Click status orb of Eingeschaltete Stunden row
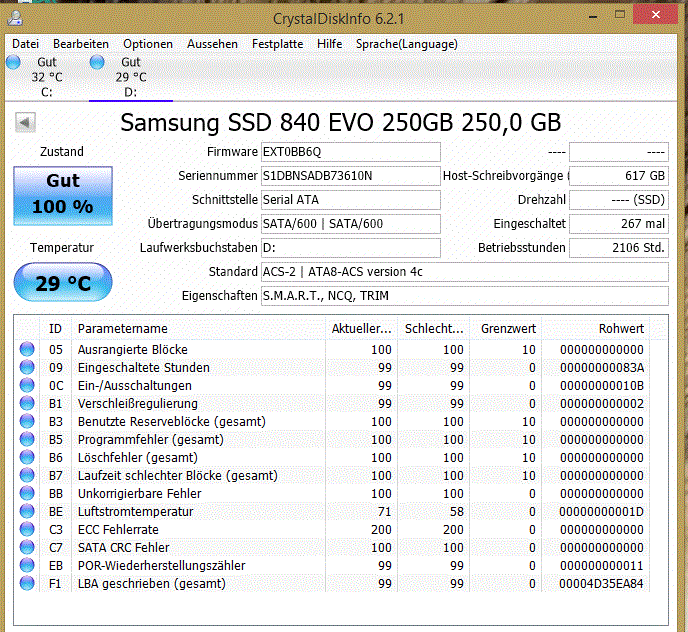 click(x=27, y=367)
